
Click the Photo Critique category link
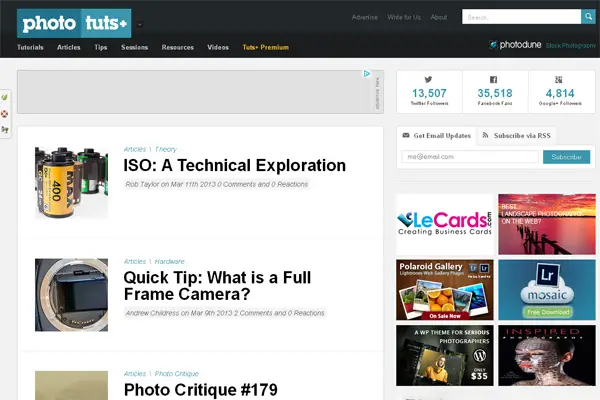(x=177, y=374)
